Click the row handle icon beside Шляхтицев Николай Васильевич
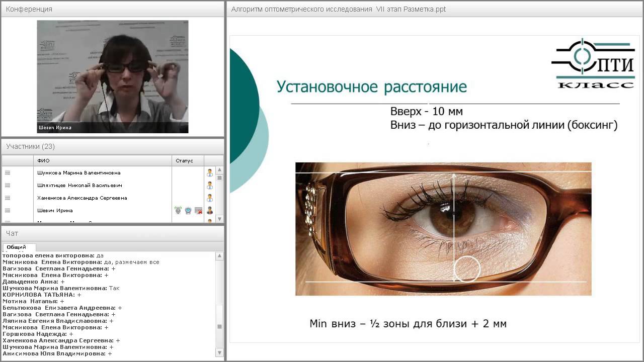644x362 pixels. [8, 185]
